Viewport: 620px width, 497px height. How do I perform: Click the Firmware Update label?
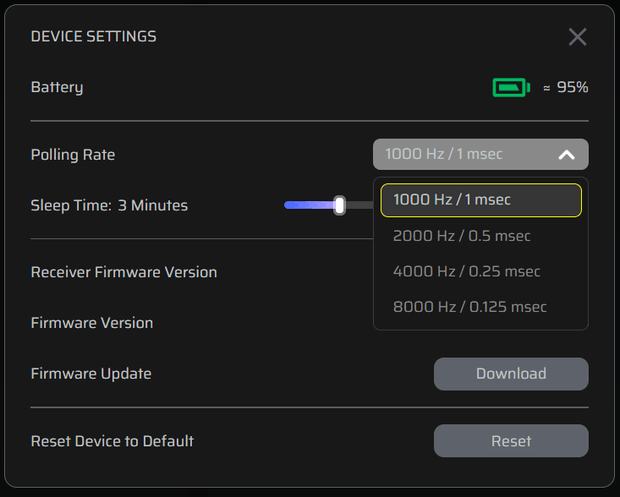[x=91, y=374]
